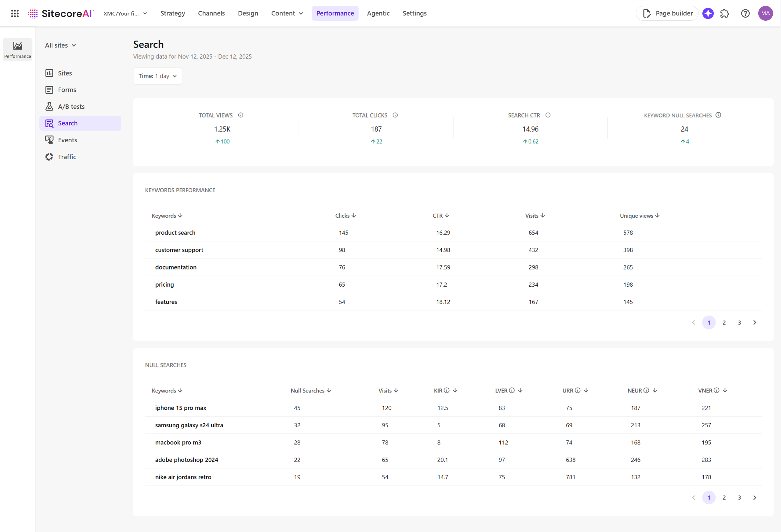This screenshot has height=532, width=781.
Task: Open the extensions puzzle icon
Action: click(724, 13)
